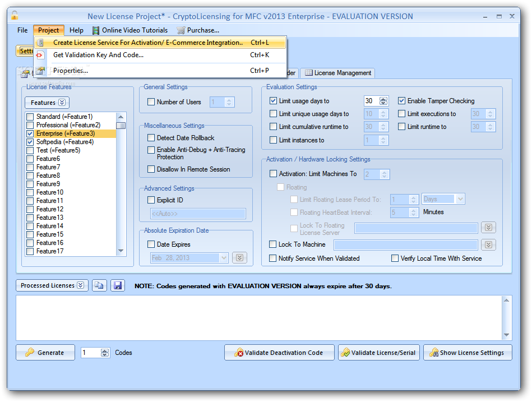Choose Get Validation Key And Code menu entry
Viewport: 532px width, 402px height.
[x=160, y=54]
